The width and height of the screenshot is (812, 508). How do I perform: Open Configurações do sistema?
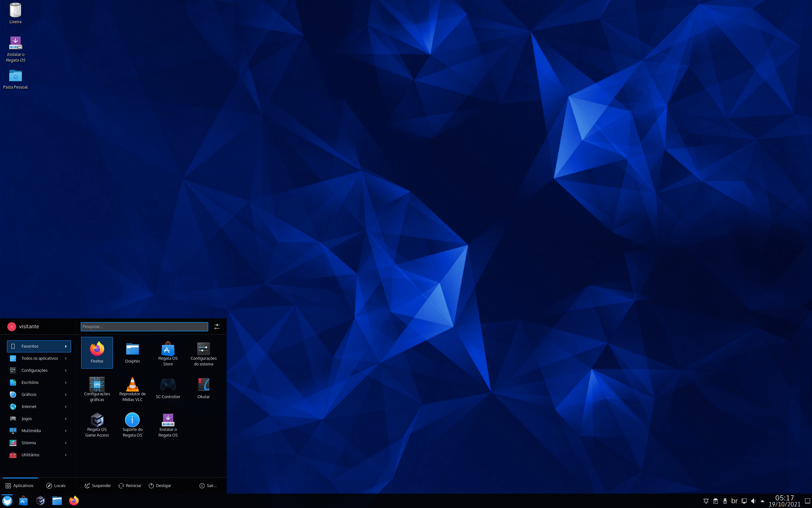pos(204,352)
